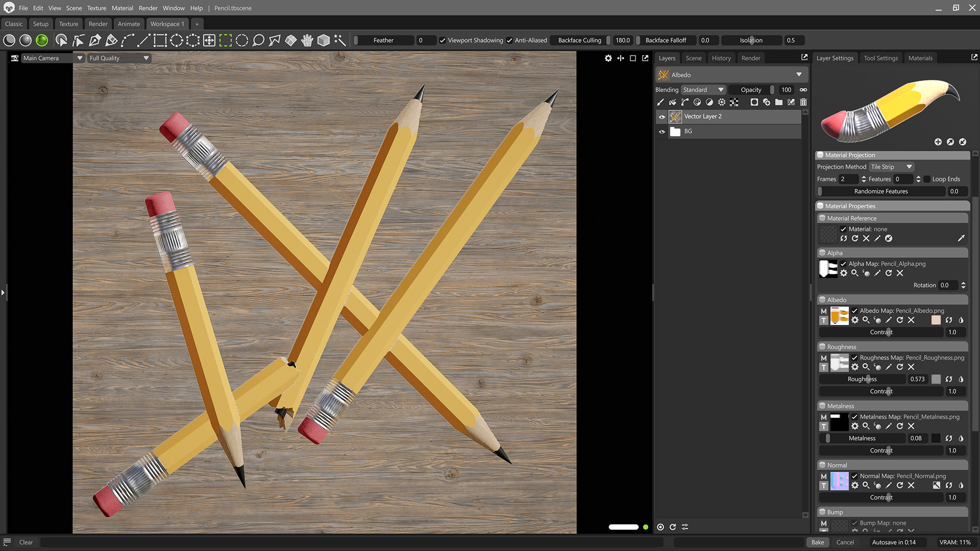Delete layer with trash icon
This screenshot has width=980, height=551.
tap(803, 103)
